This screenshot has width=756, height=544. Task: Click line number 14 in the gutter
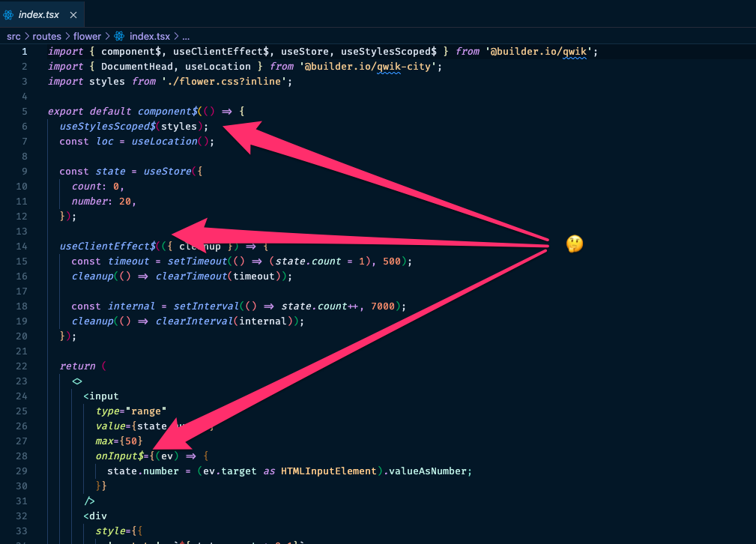(24, 246)
